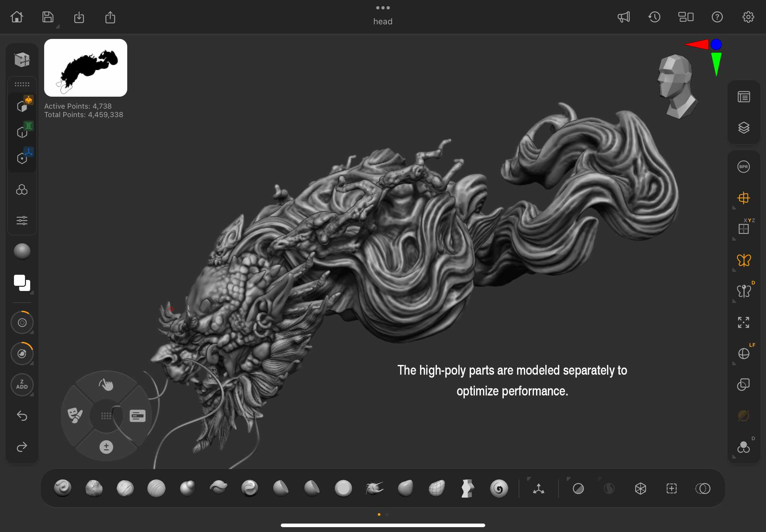Click the Frame view icon
This screenshot has height=532, width=766.
point(743,322)
